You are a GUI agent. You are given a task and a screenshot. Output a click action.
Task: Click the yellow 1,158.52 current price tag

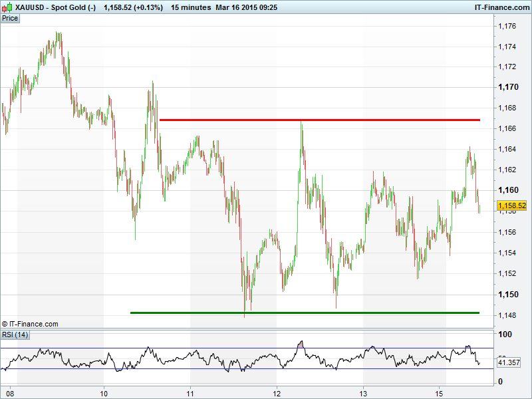click(x=511, y=206)
